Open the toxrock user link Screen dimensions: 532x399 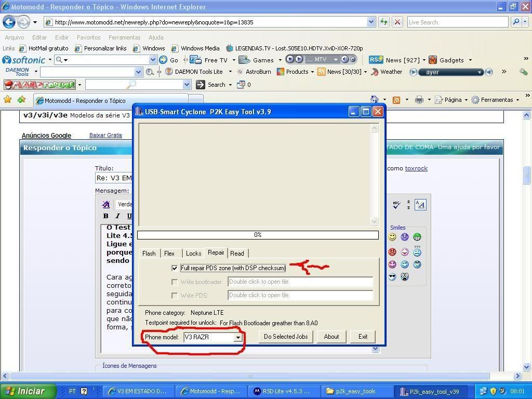tap(416, 168)
